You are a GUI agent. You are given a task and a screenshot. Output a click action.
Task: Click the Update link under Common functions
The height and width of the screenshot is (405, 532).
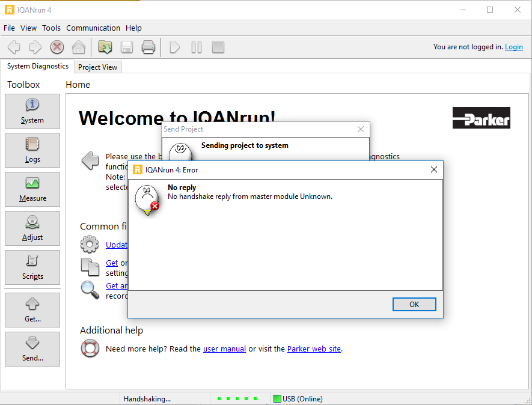117,245
